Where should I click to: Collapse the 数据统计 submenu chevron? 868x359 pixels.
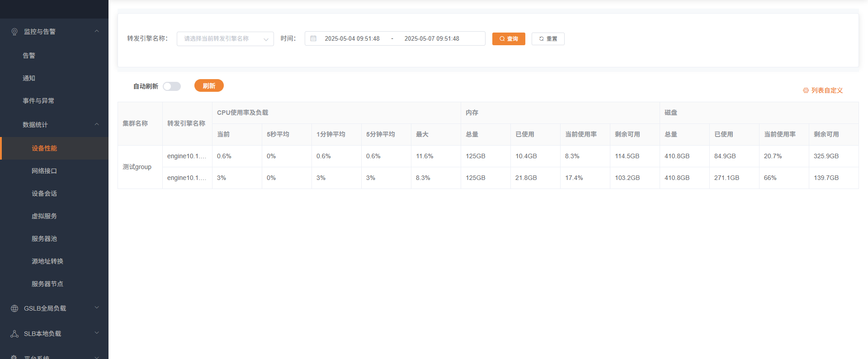point(97,124)
